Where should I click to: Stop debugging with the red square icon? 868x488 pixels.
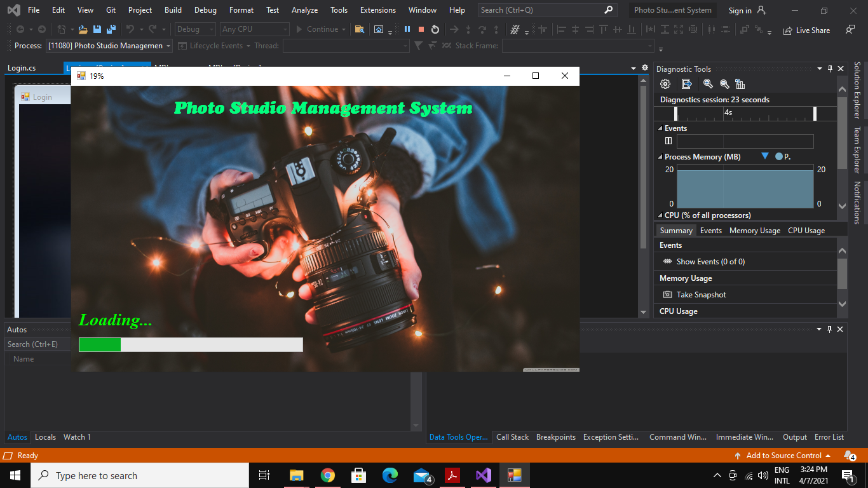421,29
